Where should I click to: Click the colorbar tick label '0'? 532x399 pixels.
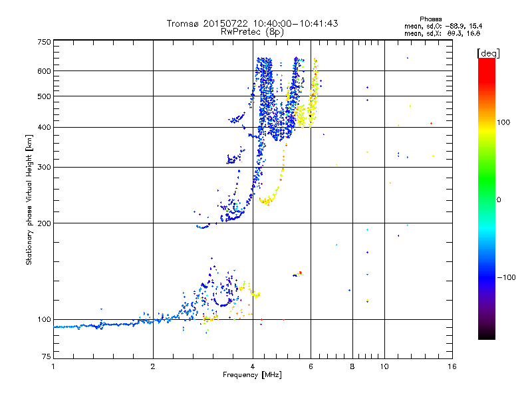tap(499, 200)
